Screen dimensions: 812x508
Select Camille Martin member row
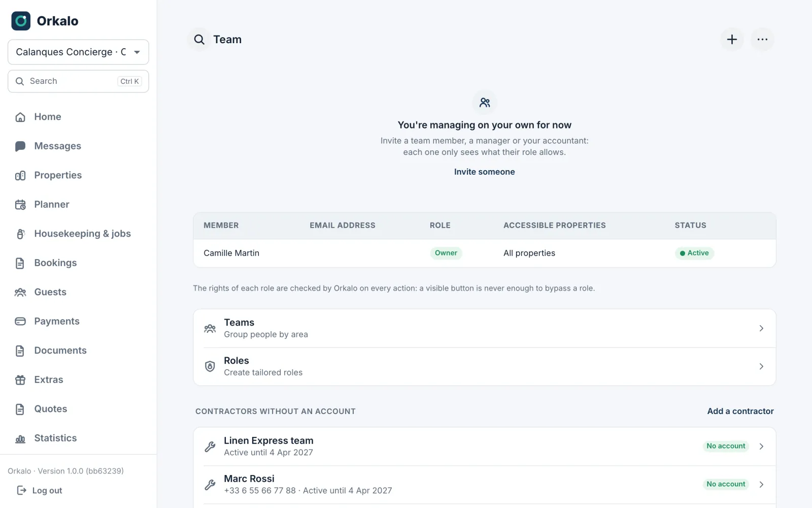coord(485,253)
